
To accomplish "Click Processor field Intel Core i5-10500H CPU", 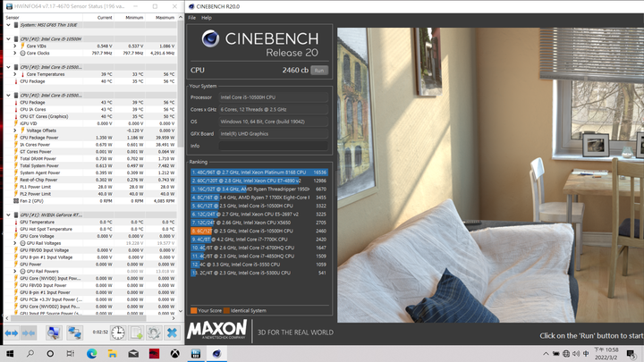I will point(273,97).
